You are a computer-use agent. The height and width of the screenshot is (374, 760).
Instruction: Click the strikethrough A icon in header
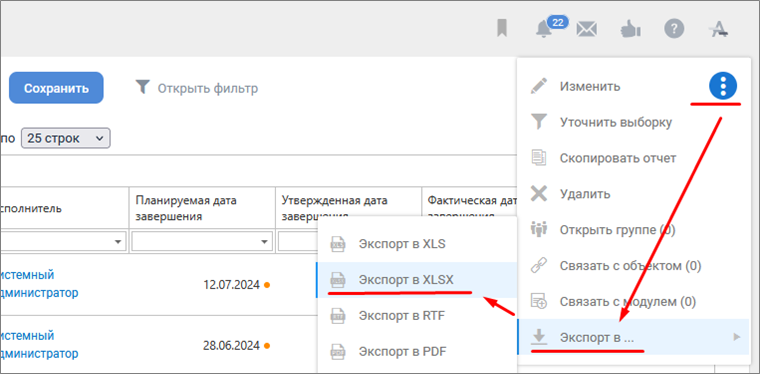coord(718,30)
